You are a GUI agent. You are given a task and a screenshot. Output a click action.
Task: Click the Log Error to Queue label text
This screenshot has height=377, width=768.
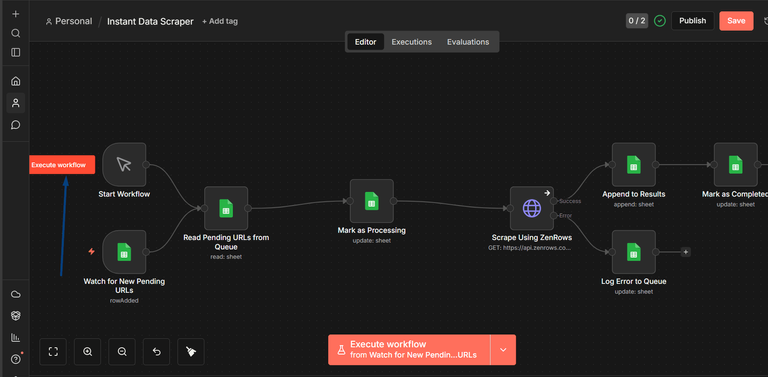coord(634,282)
